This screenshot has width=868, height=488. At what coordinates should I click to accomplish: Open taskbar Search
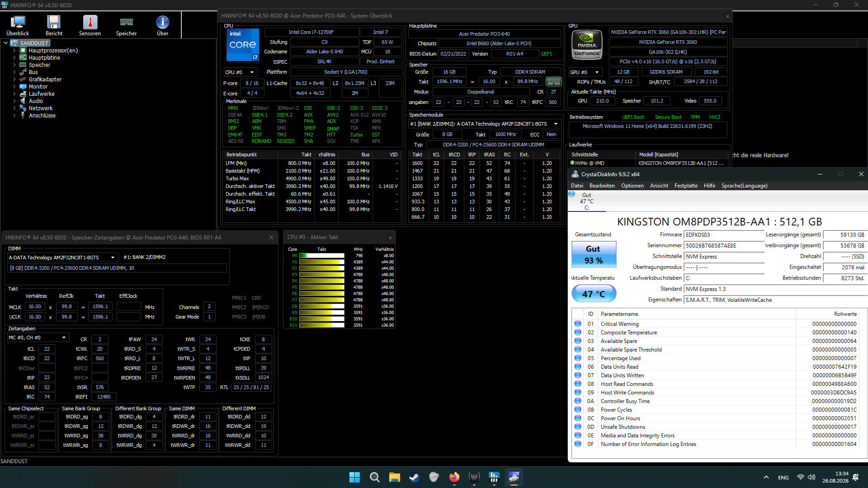click(374, 477)
